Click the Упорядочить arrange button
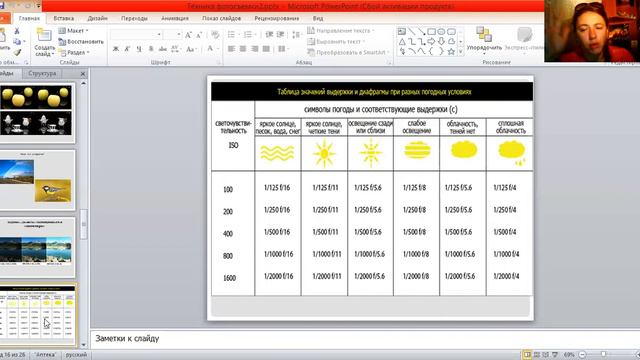 (484, 40)
